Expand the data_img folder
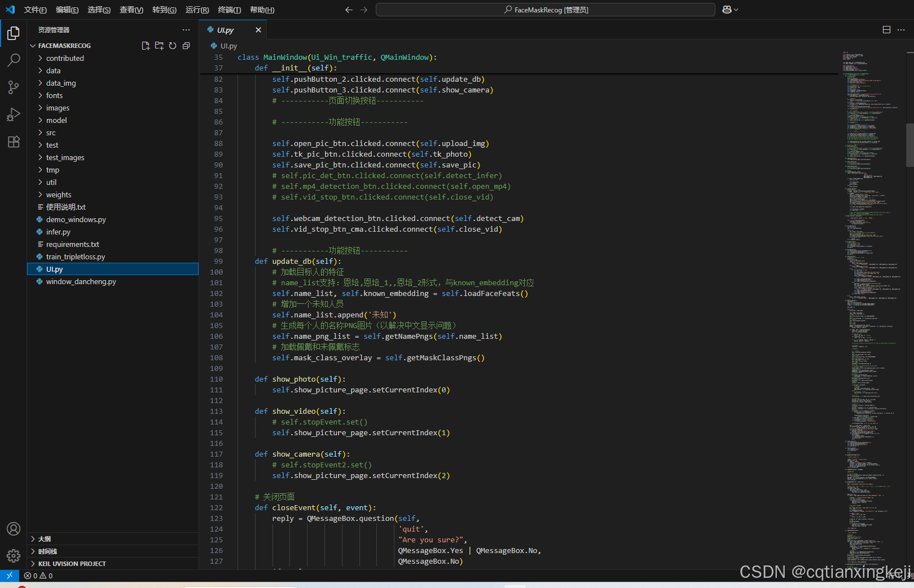The image size is (914, 588). [113, 83]
